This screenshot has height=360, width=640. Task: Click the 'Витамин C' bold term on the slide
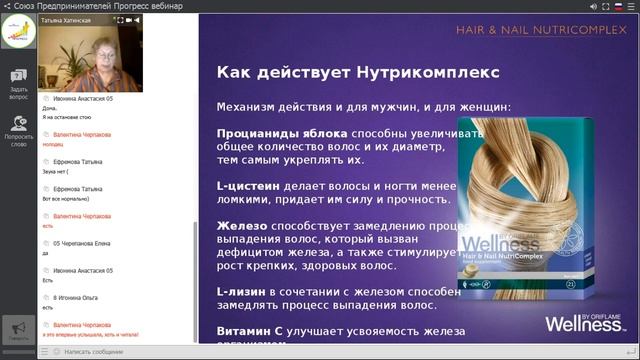(x=249, y=331)
